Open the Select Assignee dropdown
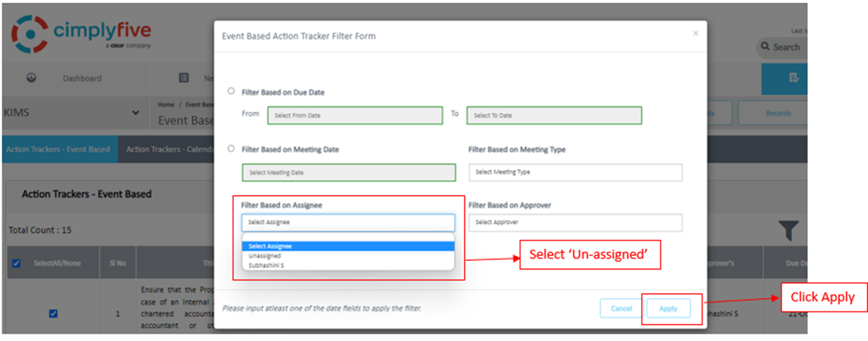Image resolution: width=868 pixels, height=341 pixels. point(348,222)
